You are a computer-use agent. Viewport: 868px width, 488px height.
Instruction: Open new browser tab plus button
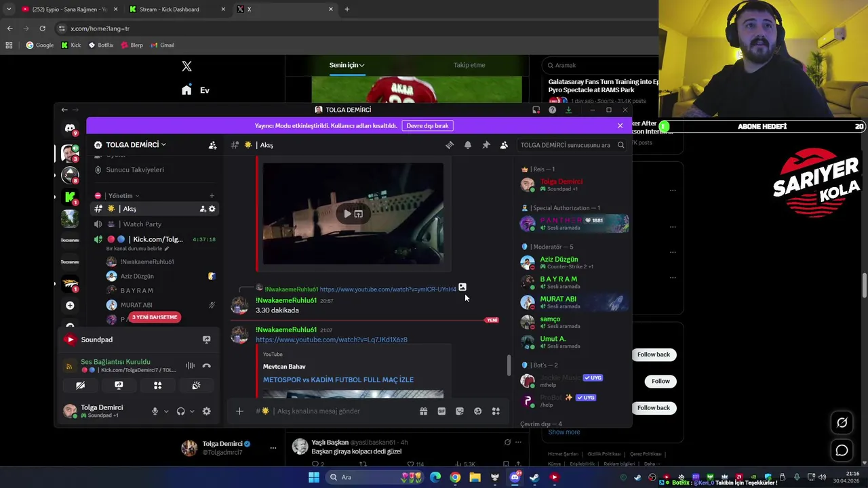[347, 9]
